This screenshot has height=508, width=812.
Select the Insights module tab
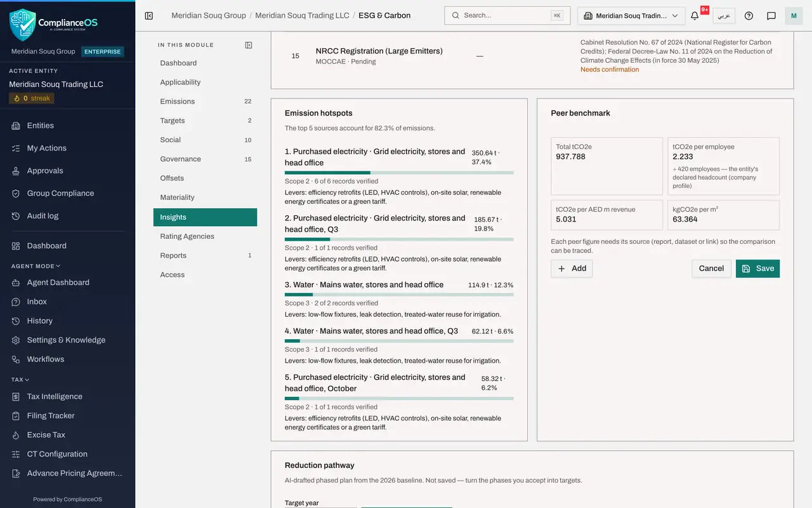coord(205,217)
